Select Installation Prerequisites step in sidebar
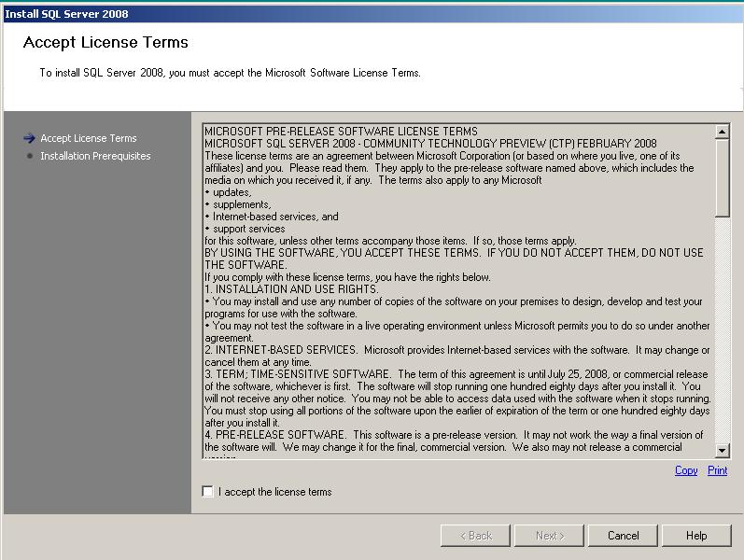The image size is (744, 560). point(95,156)
